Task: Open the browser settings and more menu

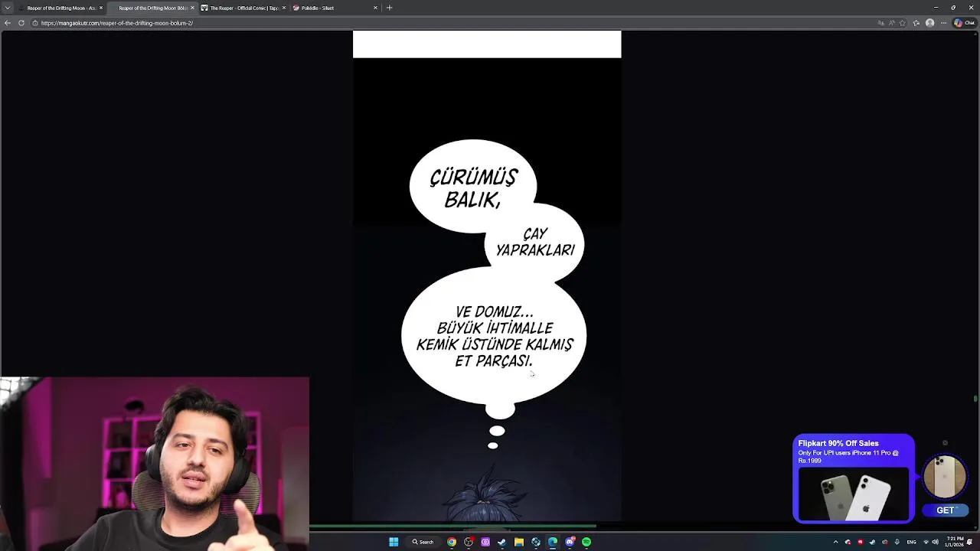Action: 942,23
